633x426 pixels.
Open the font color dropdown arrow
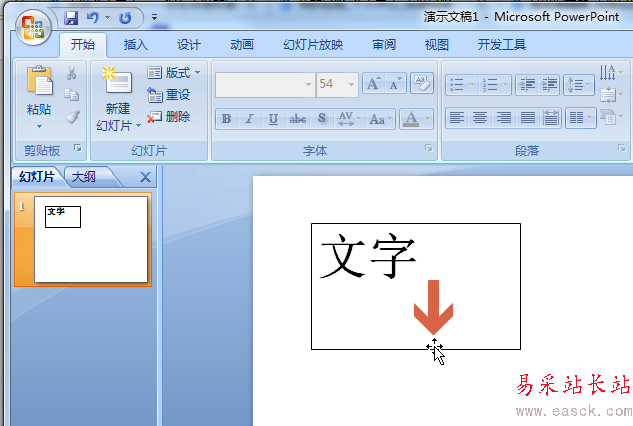(428, 119)
